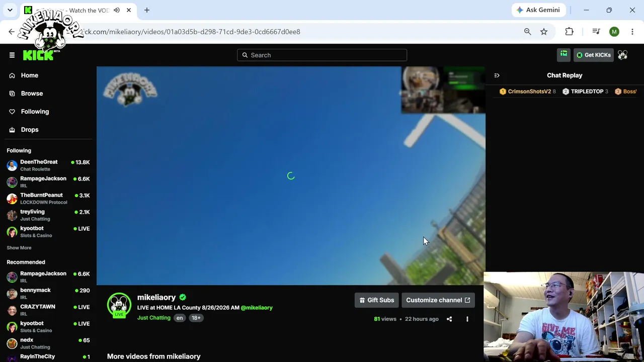The image size is (644, 362).
Task: Open the page zoom magnifier icon
Action: click(527, 32)
